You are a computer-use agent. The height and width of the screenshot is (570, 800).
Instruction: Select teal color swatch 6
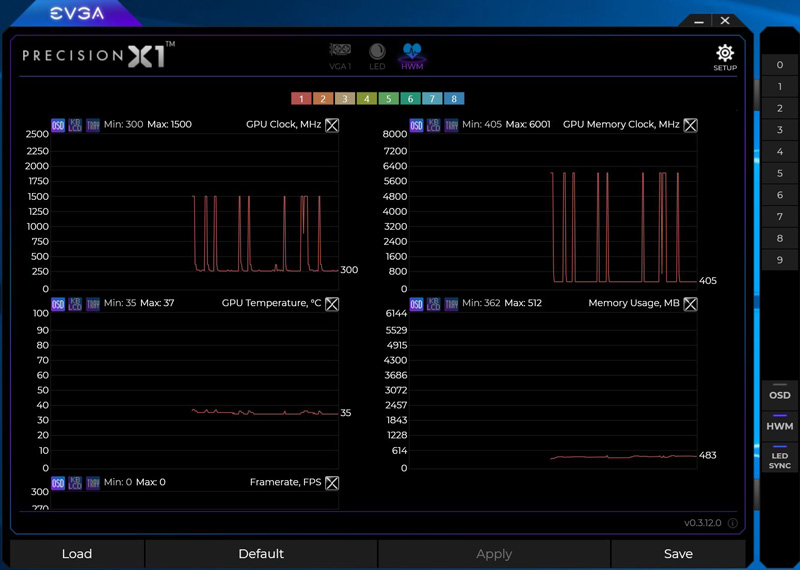pos(411,98)
